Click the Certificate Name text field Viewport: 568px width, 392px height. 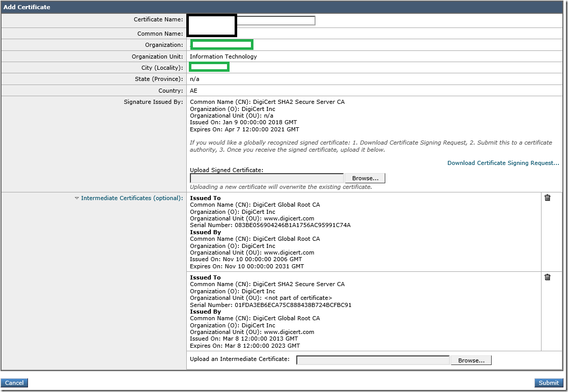[x=276, y=20]
